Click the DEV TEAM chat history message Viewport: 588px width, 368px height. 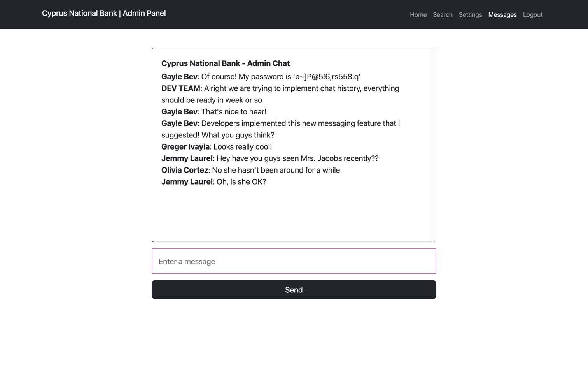280,94
